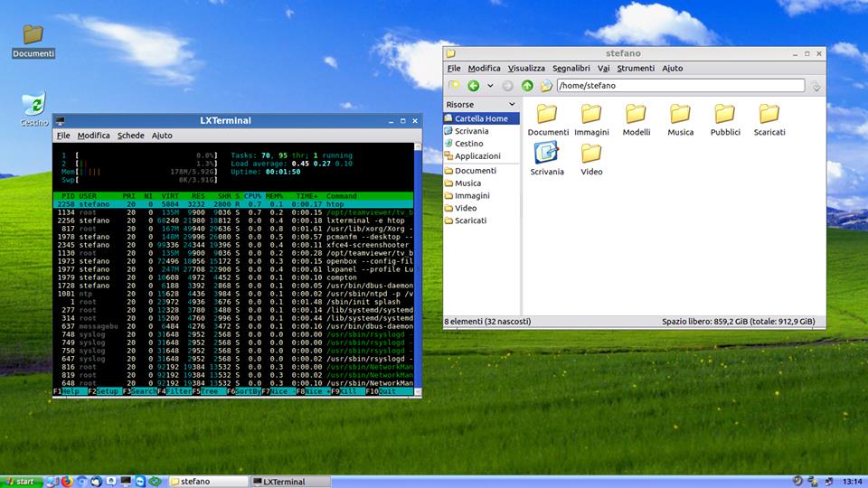Viewport: 868px width, 488px height.
Task: Select Cartella Home in side pane
Action: 481,118
